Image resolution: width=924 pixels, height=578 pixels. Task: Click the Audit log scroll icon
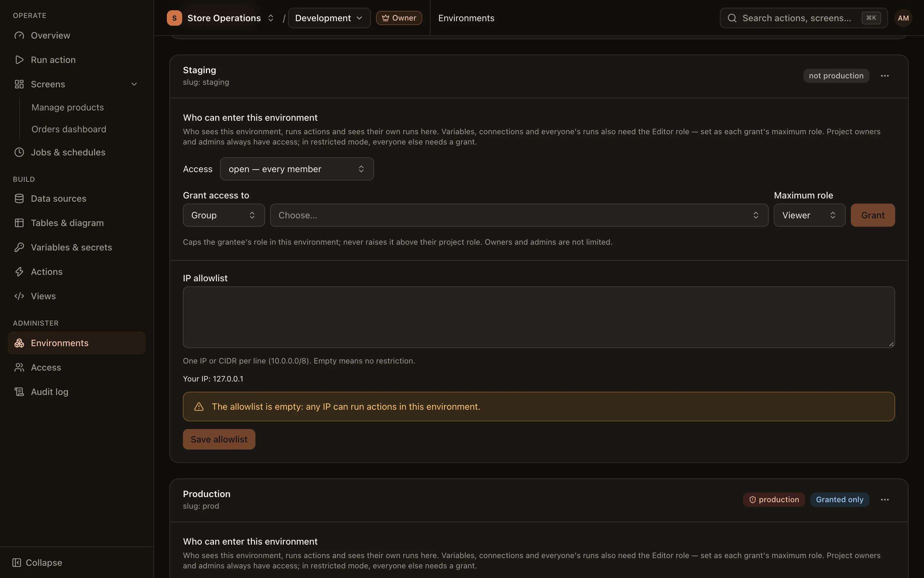[19, 392]
